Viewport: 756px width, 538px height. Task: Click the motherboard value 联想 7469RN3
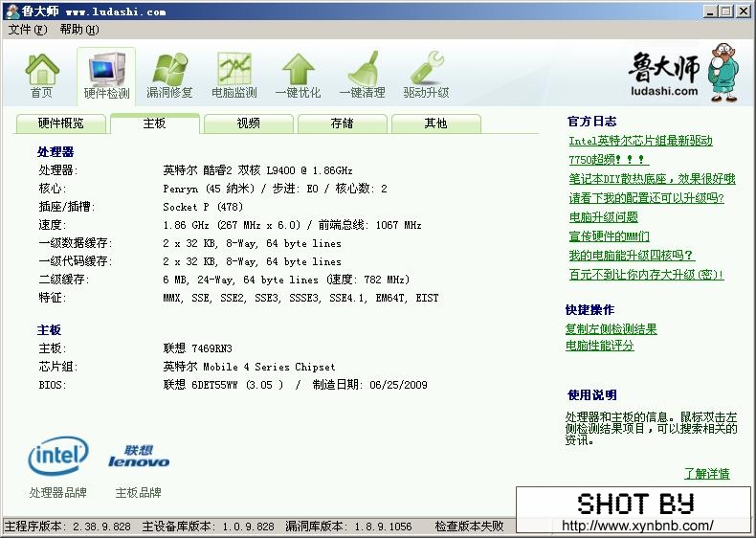197,348
